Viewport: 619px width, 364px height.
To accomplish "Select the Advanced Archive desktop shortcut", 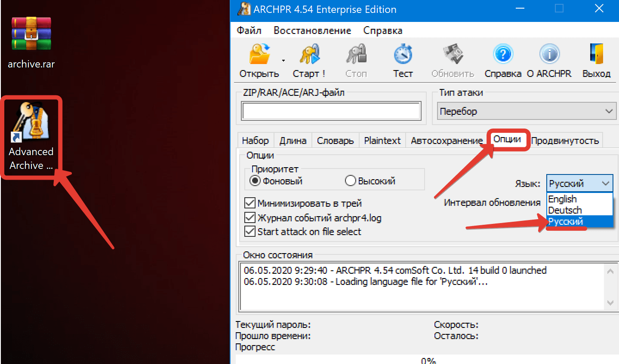I will 31,137.
